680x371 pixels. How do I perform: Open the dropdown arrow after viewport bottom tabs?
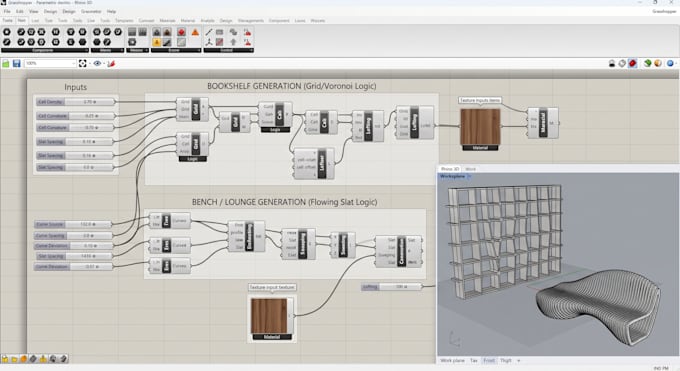(519, 361)
